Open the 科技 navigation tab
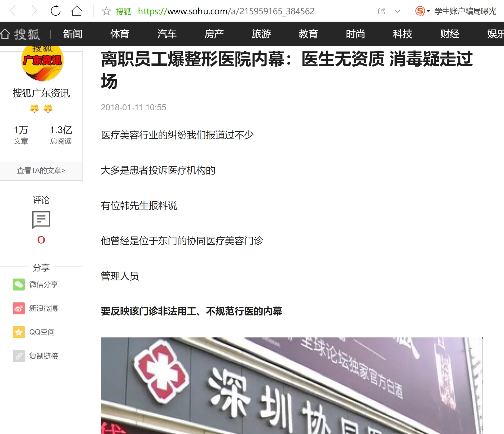 (402, 34)
